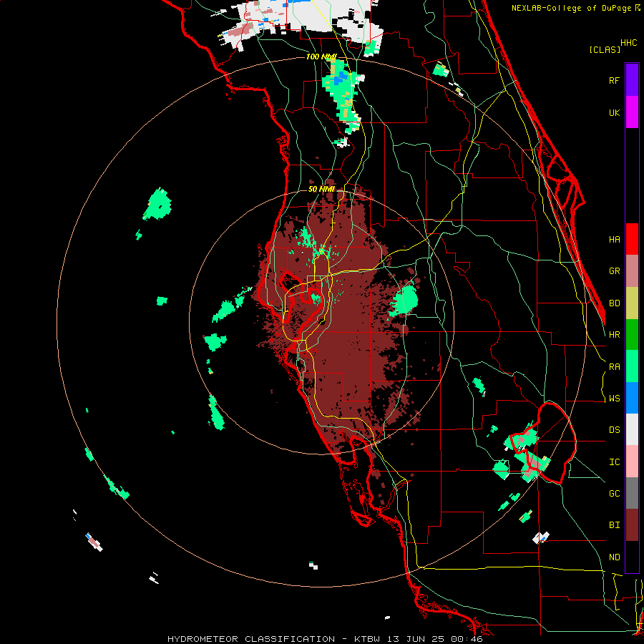Select the "BD" legend label
The image size is (644, 644).
(x=614, y=303)
